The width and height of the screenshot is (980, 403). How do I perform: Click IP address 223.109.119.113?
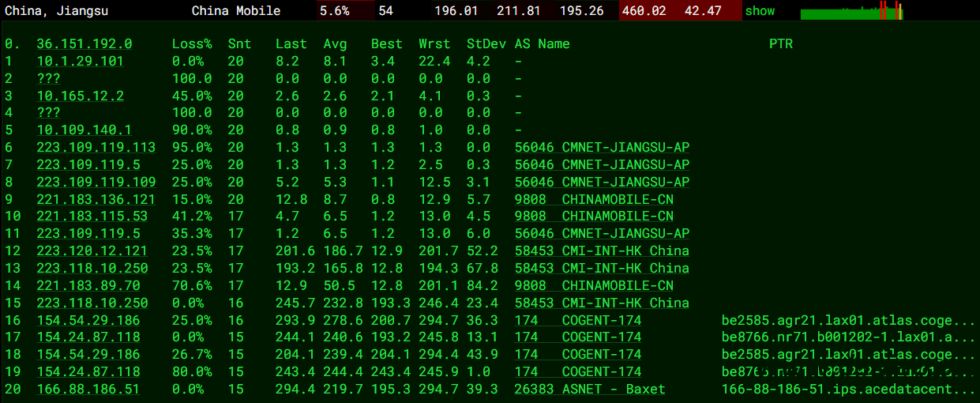[x=96, y=148]
